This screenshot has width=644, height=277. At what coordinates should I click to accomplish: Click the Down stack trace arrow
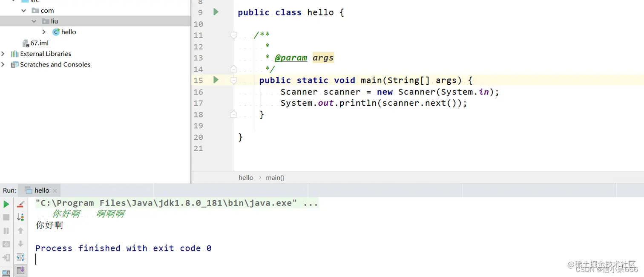20,244
